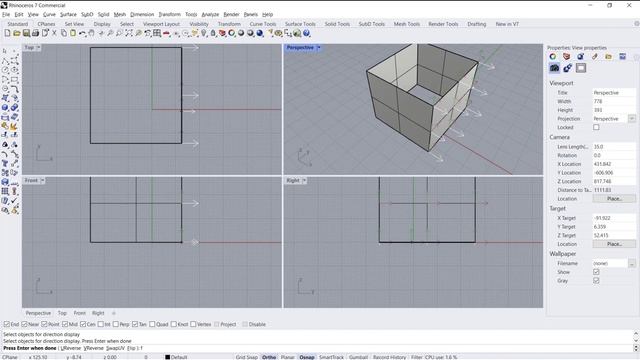Click the X Target value field
Screen dimensions: 640x360
tap(614, 218)
